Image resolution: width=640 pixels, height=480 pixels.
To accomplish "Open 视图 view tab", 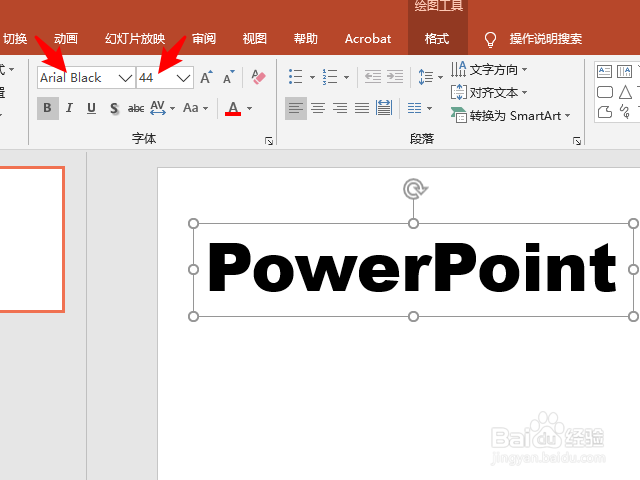I will click(255, 39).
